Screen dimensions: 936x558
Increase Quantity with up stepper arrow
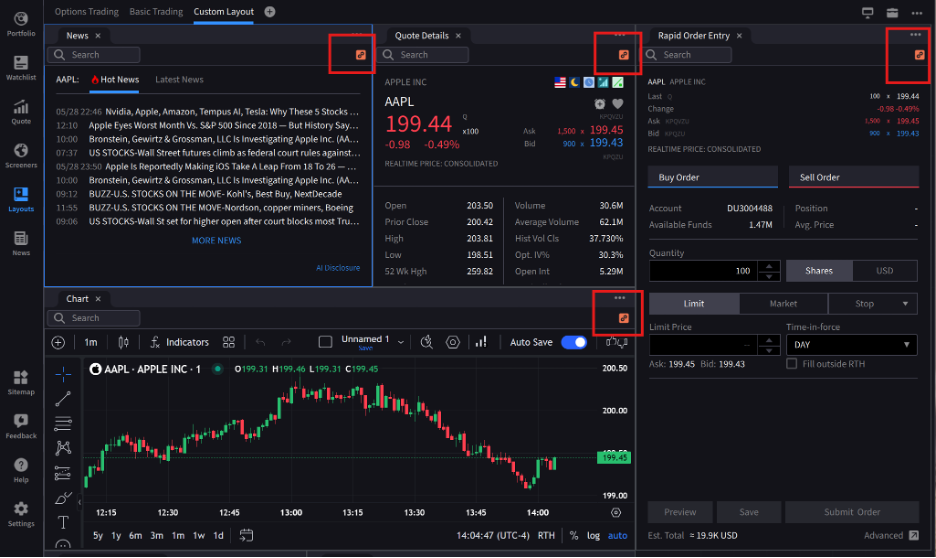coord(769,266)
